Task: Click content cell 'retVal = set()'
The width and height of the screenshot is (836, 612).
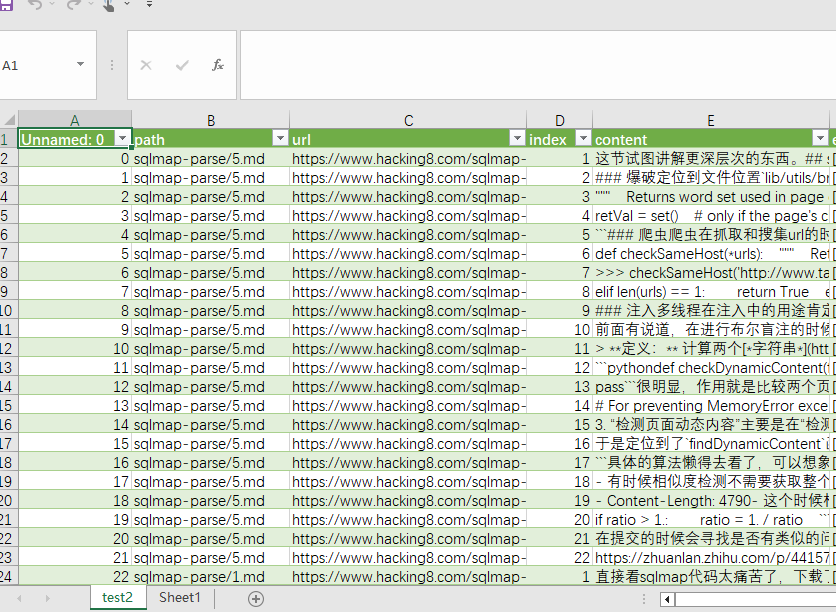Action: 711,215
